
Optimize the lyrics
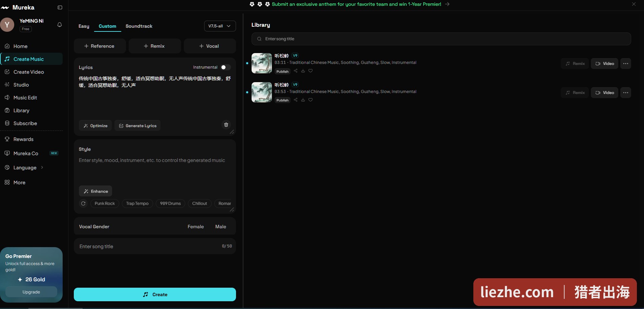(x=95, y=126)
